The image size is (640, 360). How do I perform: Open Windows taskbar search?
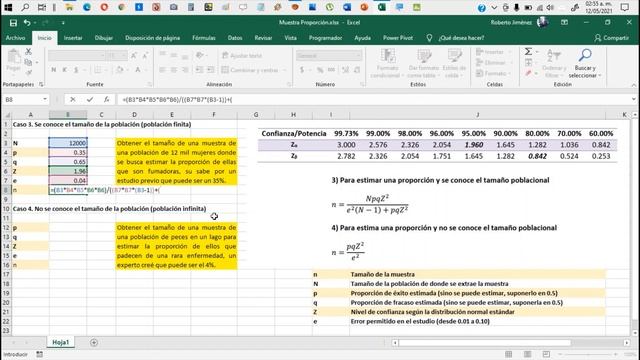pos(25,7)
